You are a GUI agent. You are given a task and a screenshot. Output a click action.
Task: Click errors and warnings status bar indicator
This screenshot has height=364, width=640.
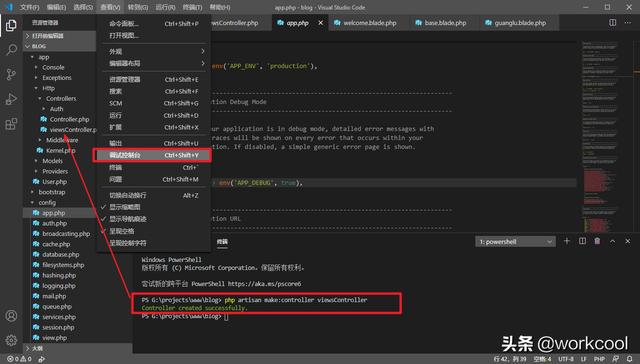coord(19,359)
